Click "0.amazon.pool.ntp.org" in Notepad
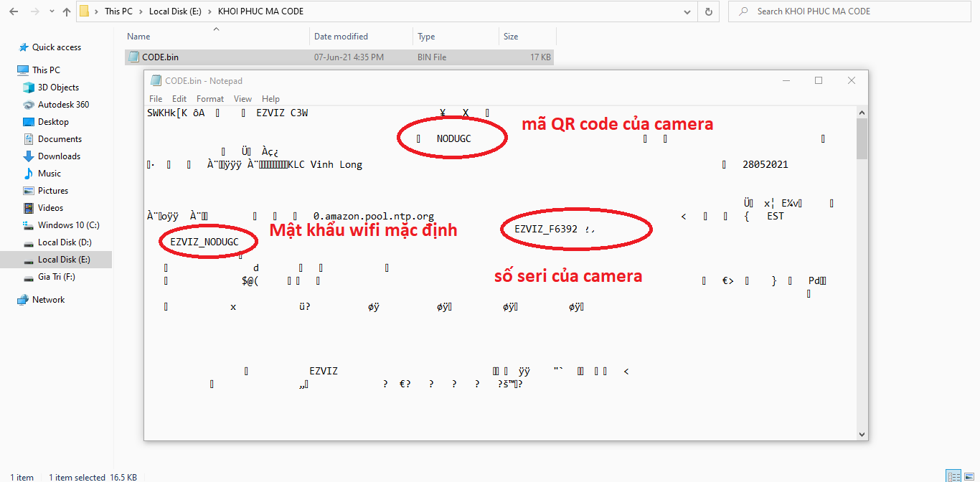The width and height of the screenshot is (980, 482). [x=374, y=216]
